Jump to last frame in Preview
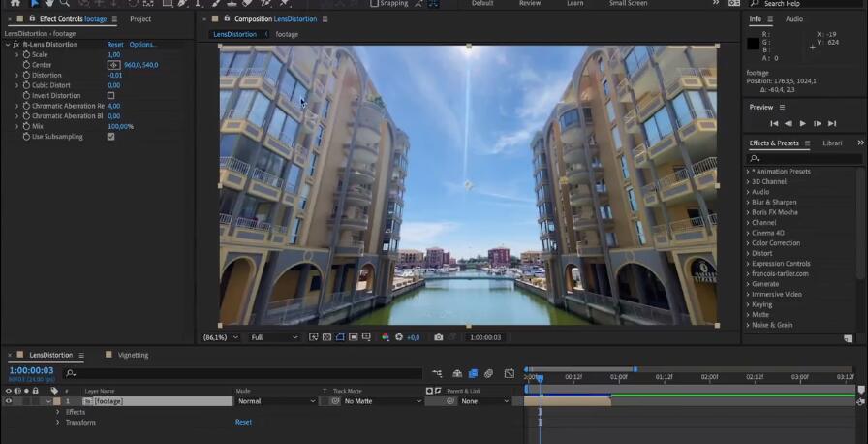Image resolution: width=868 pixels, height=444 pixels. click(x=832, y=123)
